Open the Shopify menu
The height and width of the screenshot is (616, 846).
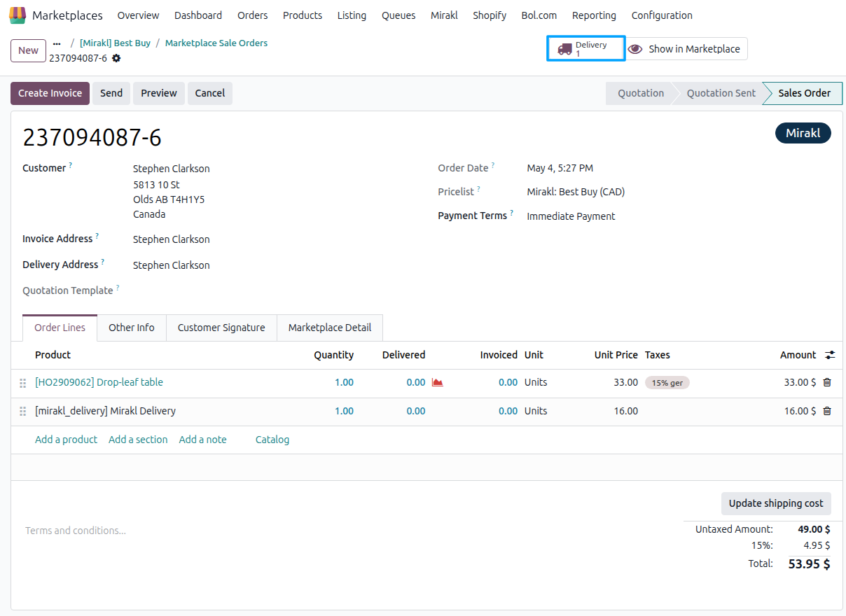[x=490, y=15]
